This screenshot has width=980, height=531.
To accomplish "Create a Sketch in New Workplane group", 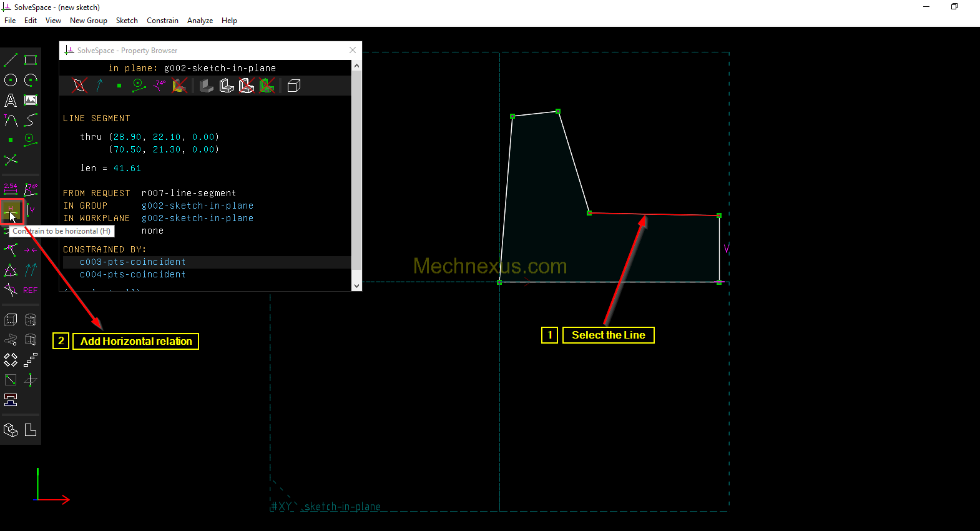I will tap(11, 380).
